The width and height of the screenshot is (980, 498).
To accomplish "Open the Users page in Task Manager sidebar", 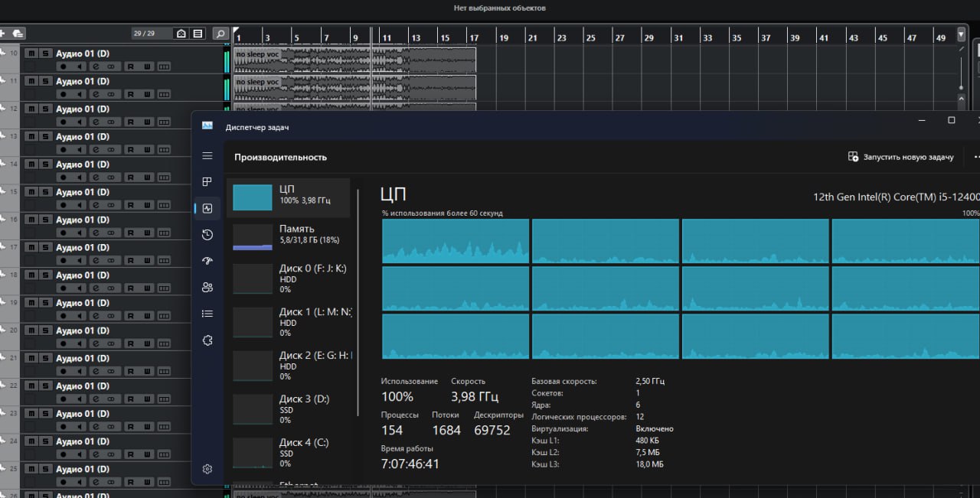I will (x=207, y=288).
